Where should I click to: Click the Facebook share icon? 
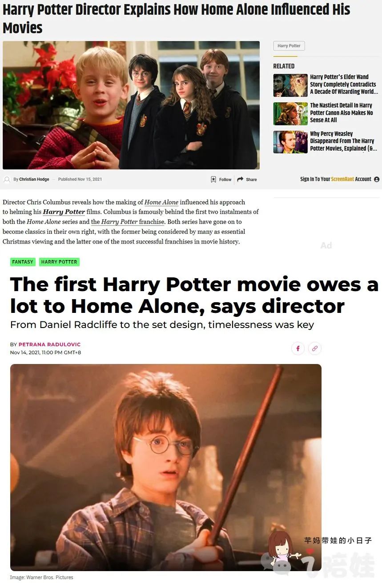click(298, 348)
